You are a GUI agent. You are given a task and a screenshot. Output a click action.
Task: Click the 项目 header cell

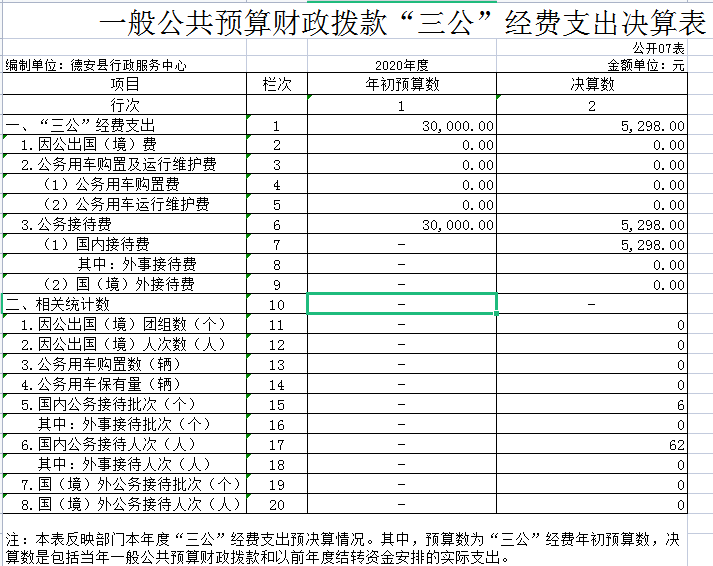click(125, 85)
